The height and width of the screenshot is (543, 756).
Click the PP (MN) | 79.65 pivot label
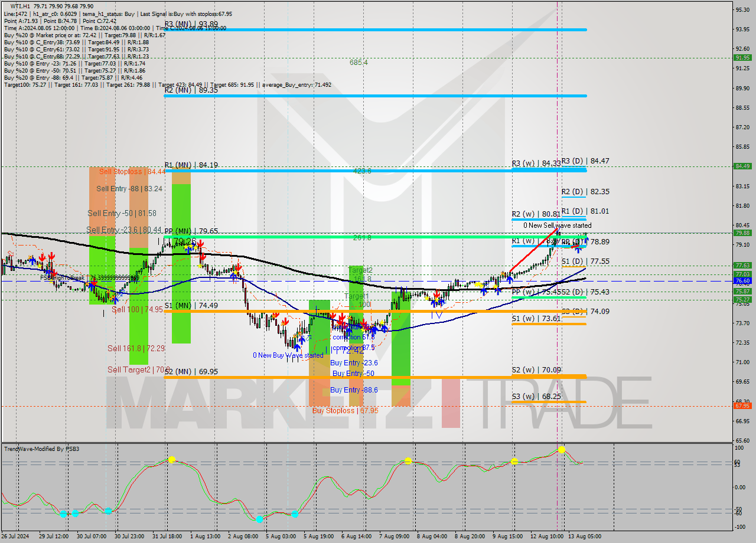(191, 231)
